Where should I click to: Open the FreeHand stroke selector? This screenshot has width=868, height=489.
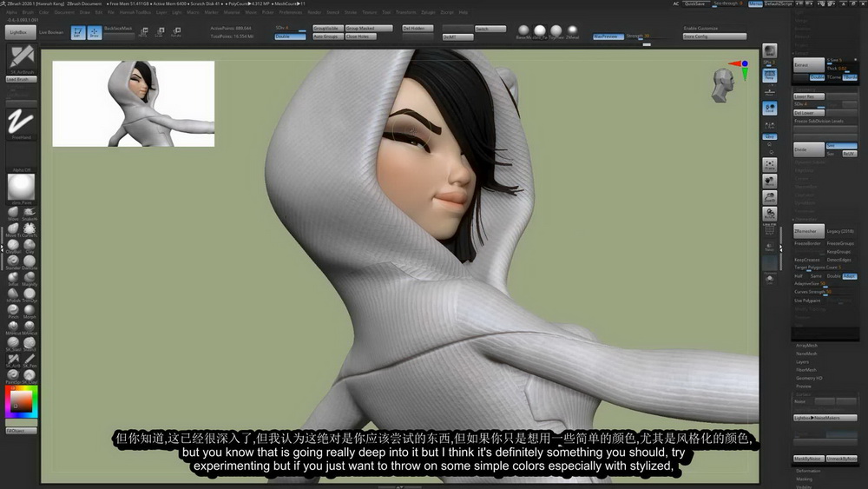coord(22,124)
